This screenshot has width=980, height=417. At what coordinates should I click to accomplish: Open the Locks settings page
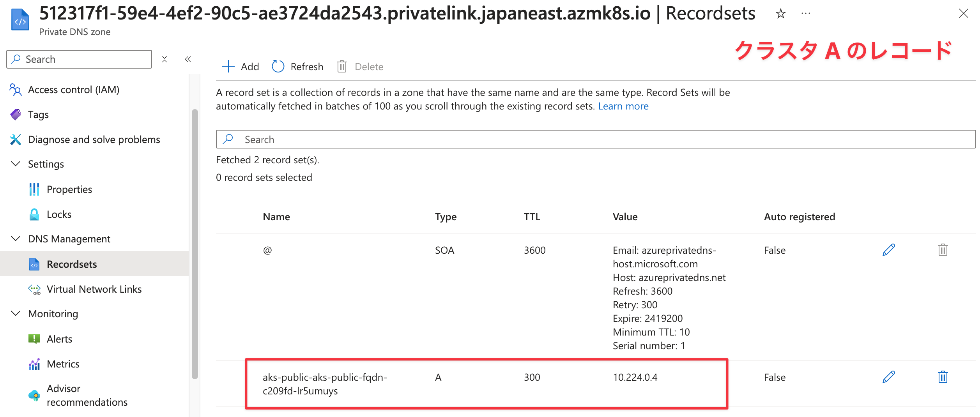(x=59, y=214)
